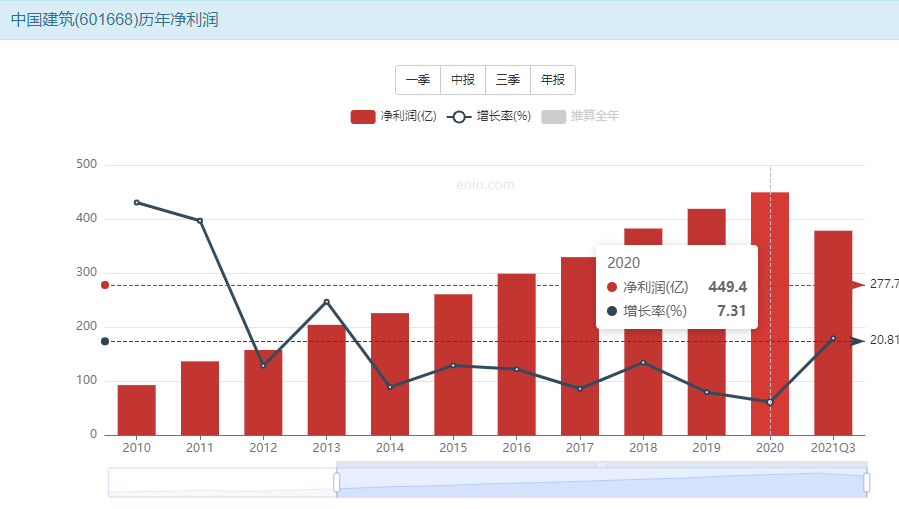Click the 2015 net profit bar
The width and height of the screenshot is (899, 509).
454,365
